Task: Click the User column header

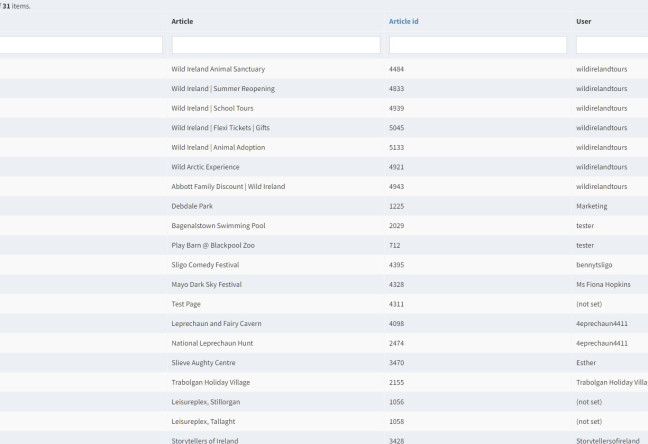Action: 584,21
